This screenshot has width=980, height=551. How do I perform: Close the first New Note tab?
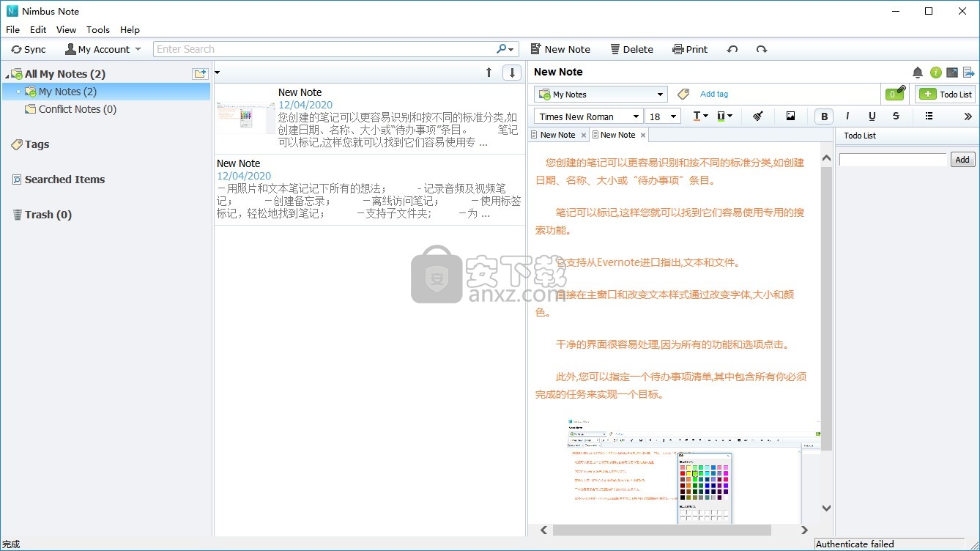coord(584,136)
